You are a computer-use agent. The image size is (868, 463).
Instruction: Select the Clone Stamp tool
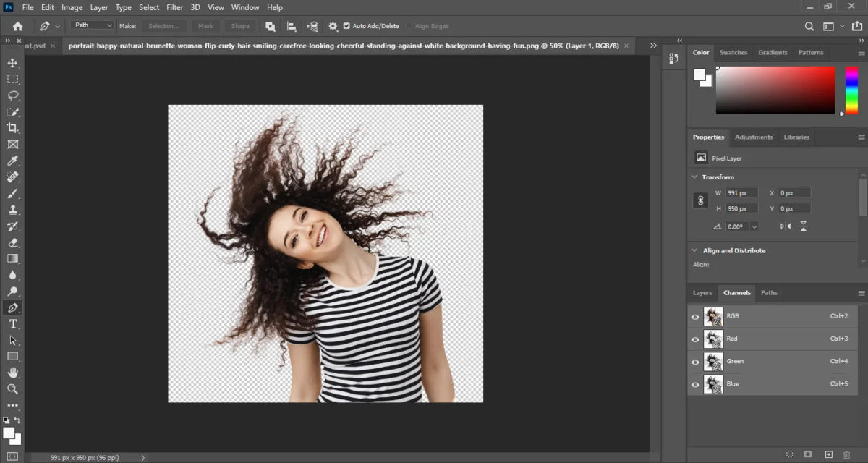(12, 210)
